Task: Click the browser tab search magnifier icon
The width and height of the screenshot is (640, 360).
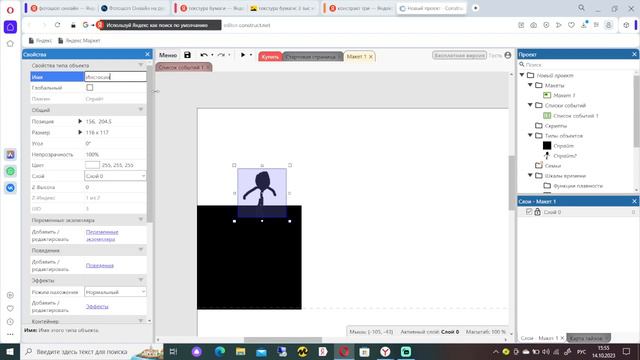Action: [x=581, y=8]
